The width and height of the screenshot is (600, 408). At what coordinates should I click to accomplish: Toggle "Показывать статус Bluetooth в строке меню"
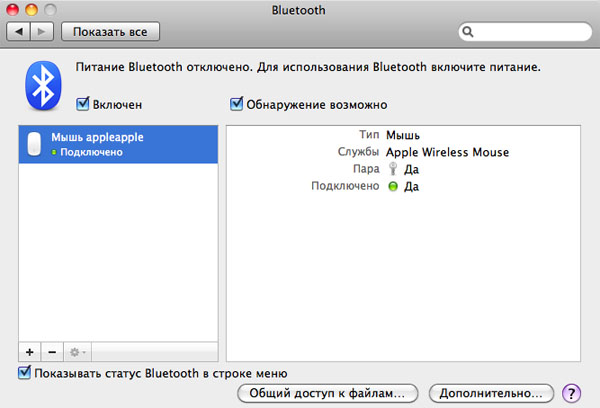tap(25, 373)
